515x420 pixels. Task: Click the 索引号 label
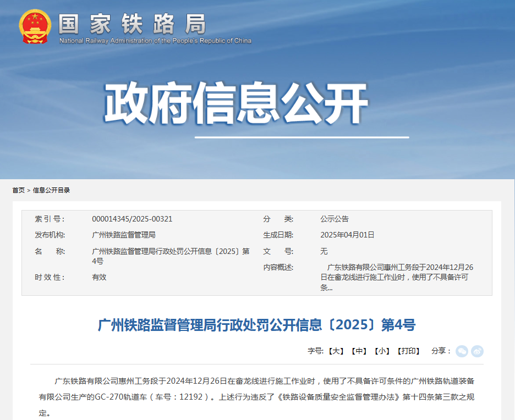click(50, 219)
